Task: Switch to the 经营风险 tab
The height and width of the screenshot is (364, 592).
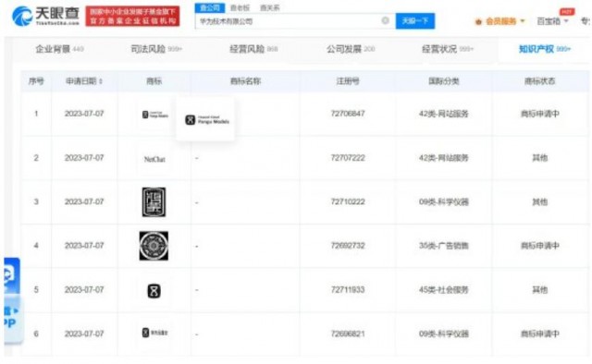Action: [253, 49]
